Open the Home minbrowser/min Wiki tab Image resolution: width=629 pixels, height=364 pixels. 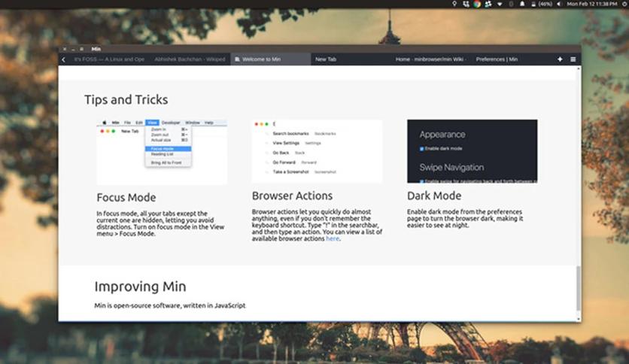tap(431, 59)
